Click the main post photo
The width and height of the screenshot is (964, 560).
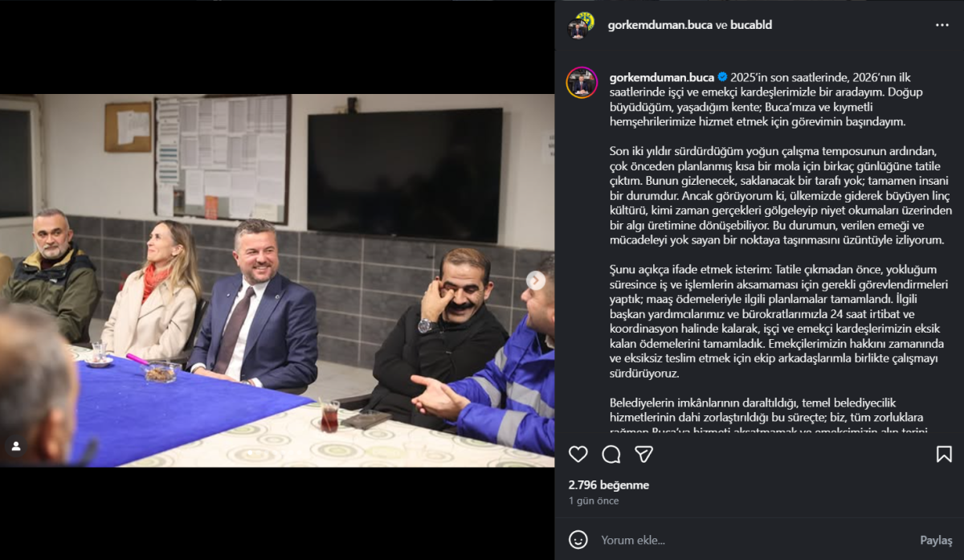(x=277, y=280)
